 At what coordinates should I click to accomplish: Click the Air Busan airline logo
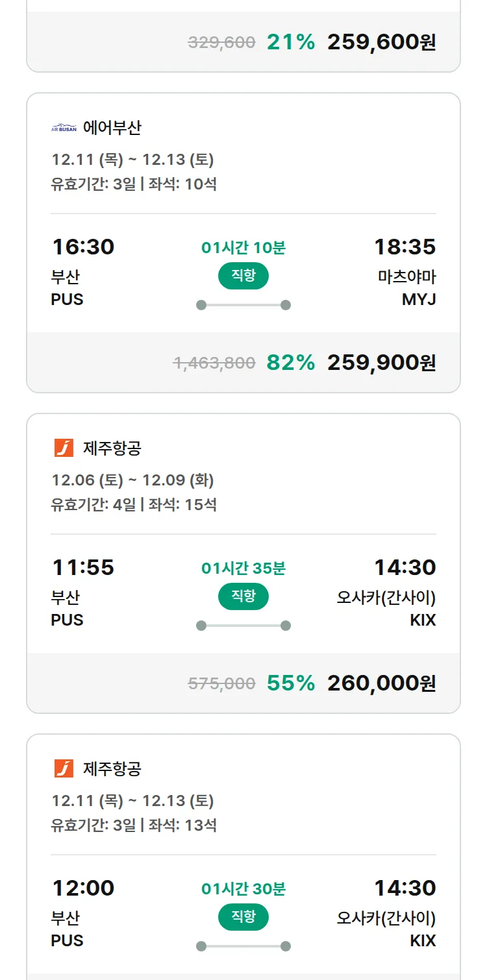point(64,128)
